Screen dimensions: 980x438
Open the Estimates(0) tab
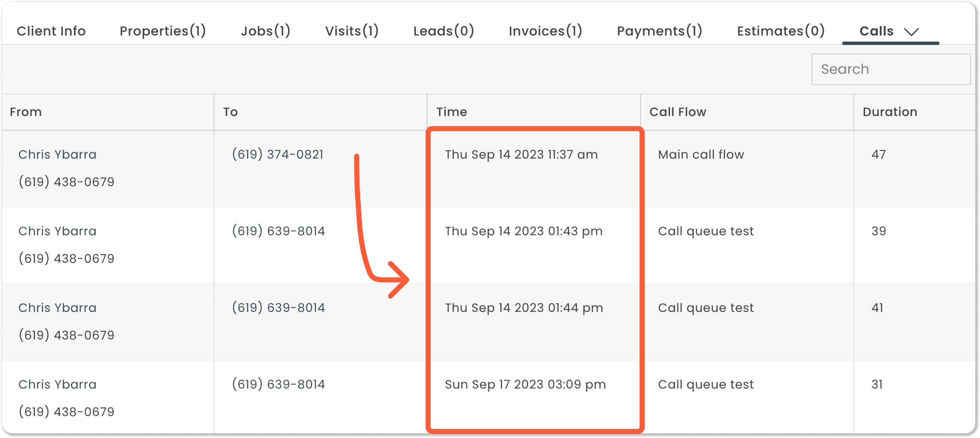tap(781, 31)
